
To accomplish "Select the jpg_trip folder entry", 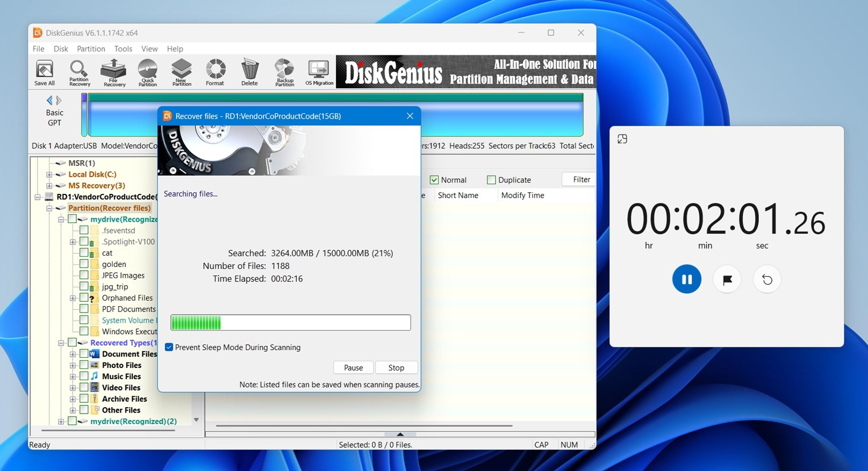I will pyautogui.click(x=115, y=287).
